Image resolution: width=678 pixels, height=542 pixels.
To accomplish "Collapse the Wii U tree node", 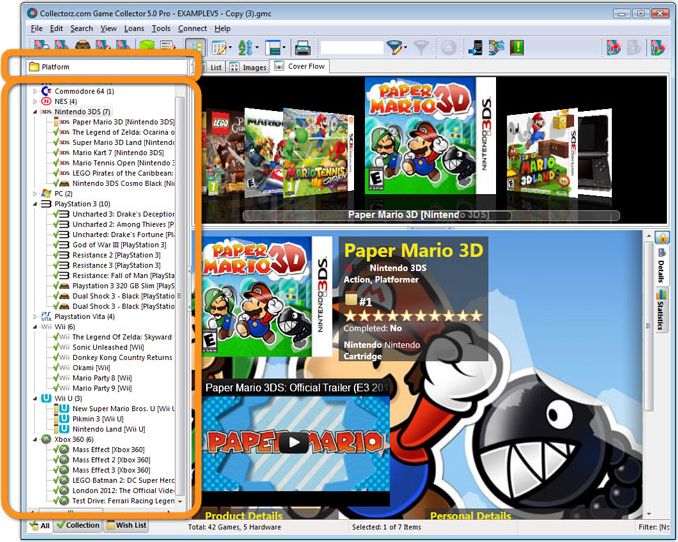I will pos(35,398).
